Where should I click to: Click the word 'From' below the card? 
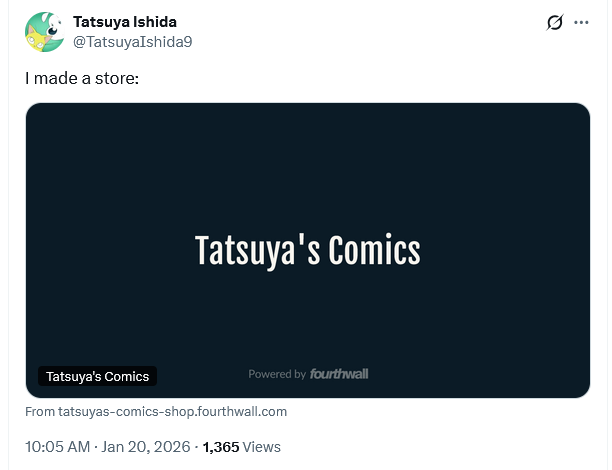click(40, 411)
